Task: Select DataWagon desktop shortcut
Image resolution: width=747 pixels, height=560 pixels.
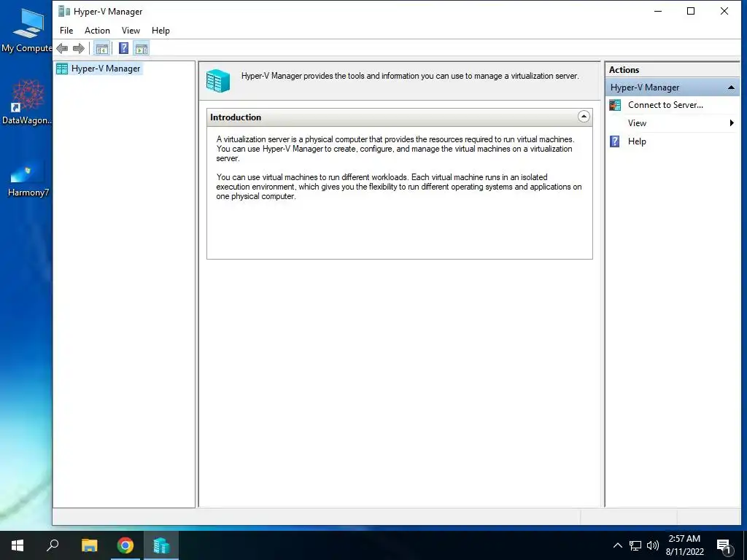Action: point(27,102)
